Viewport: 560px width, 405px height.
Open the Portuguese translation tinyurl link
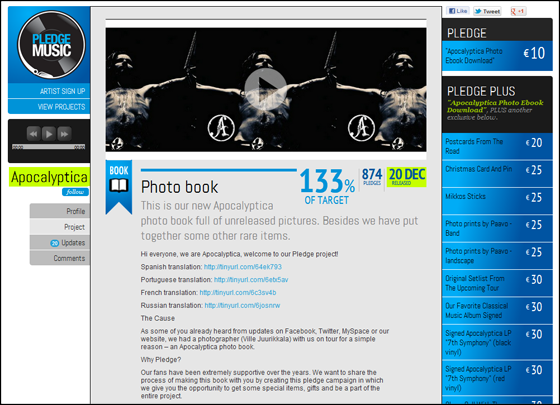tap(251, 280)
